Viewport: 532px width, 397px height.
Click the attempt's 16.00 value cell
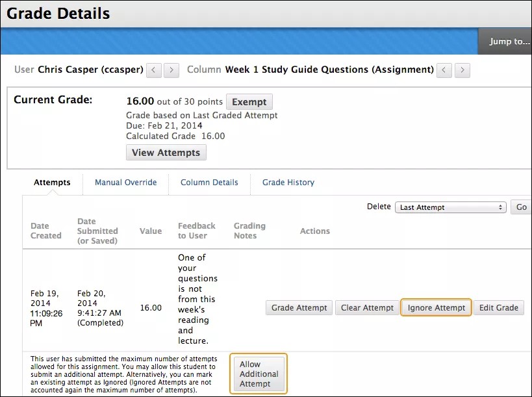point(151,308)
